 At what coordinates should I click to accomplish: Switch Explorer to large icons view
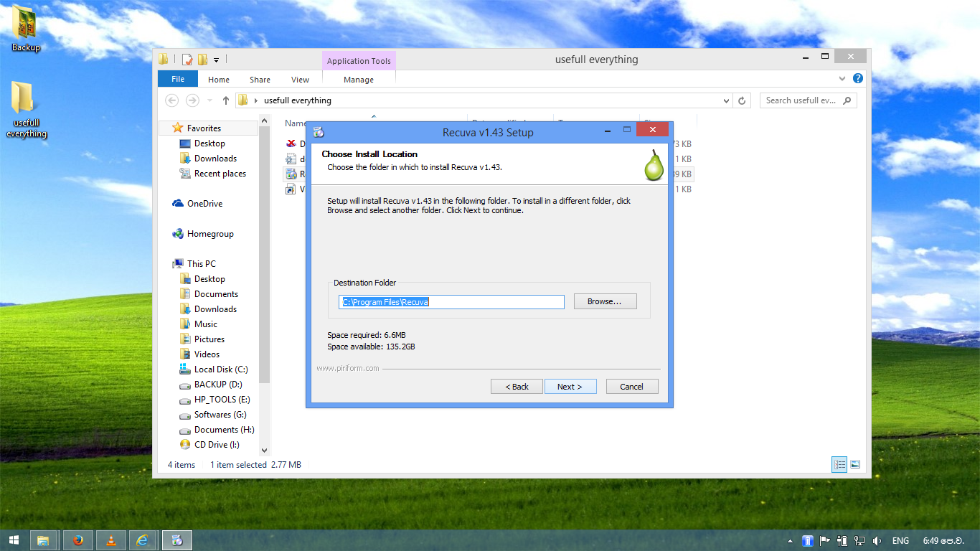(855, 465)
